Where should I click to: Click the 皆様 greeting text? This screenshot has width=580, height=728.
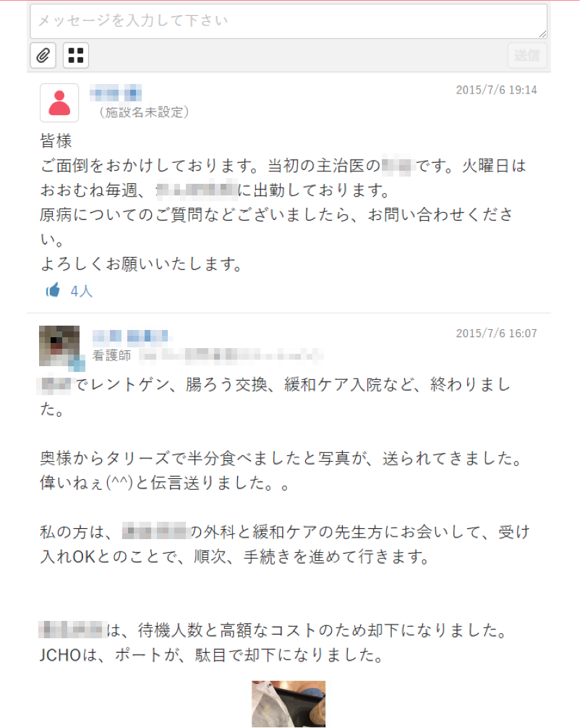56,141
